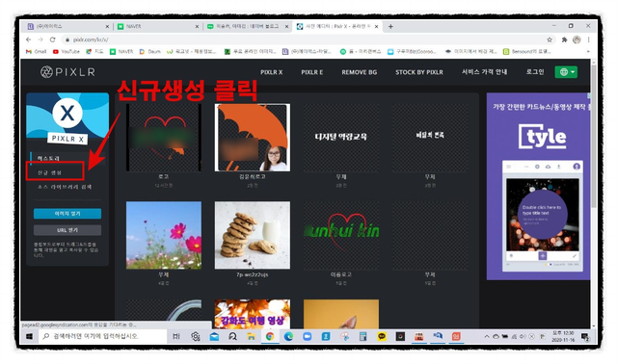Click the blue 이미지 열기 button
Screen dimensions: 617x364
(67, 214)
